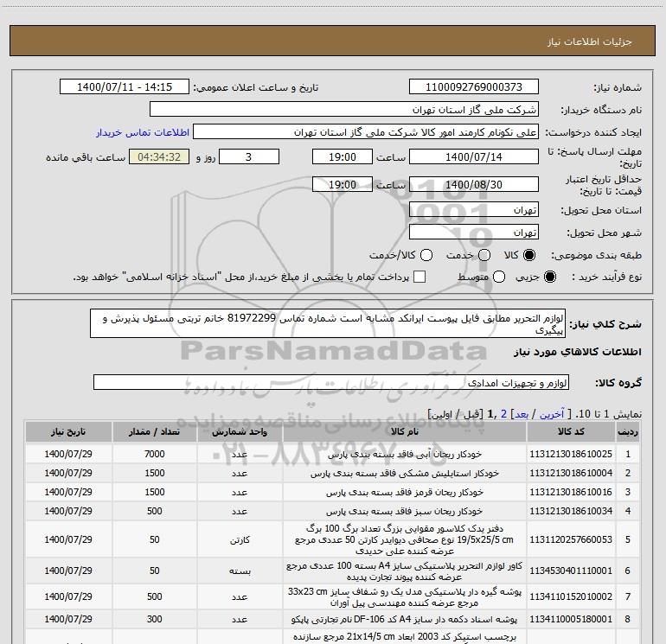The image size is (666, 644).
Task: Click the تعداد / مقدار column header
Action: click(x=155, y=431)
